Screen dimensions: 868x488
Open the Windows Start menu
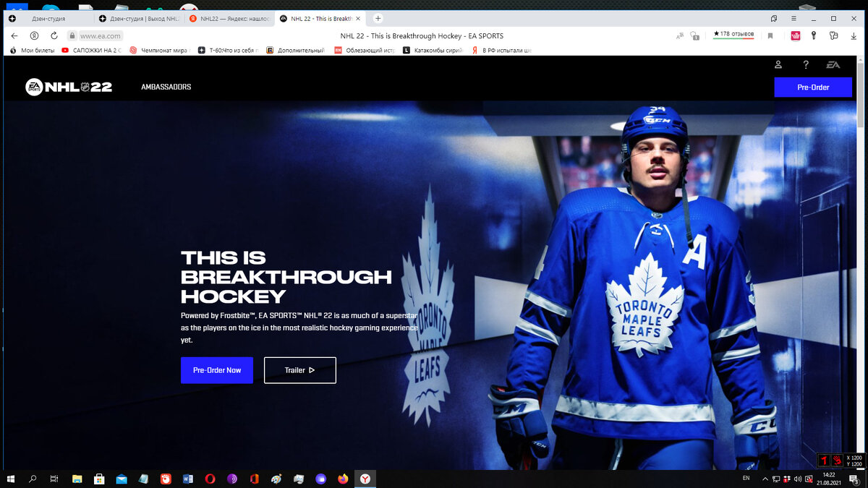pyautogui.click(x=11, y=479)
